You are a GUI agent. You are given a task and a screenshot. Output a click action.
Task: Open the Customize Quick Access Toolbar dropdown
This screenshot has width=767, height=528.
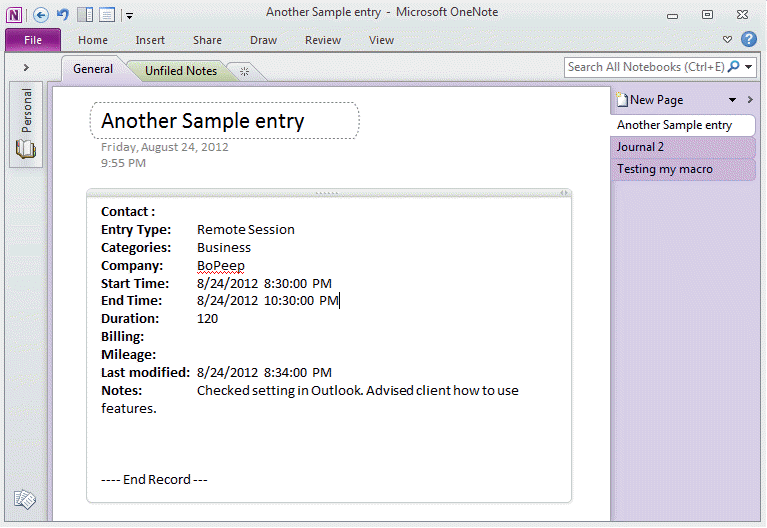130,16
